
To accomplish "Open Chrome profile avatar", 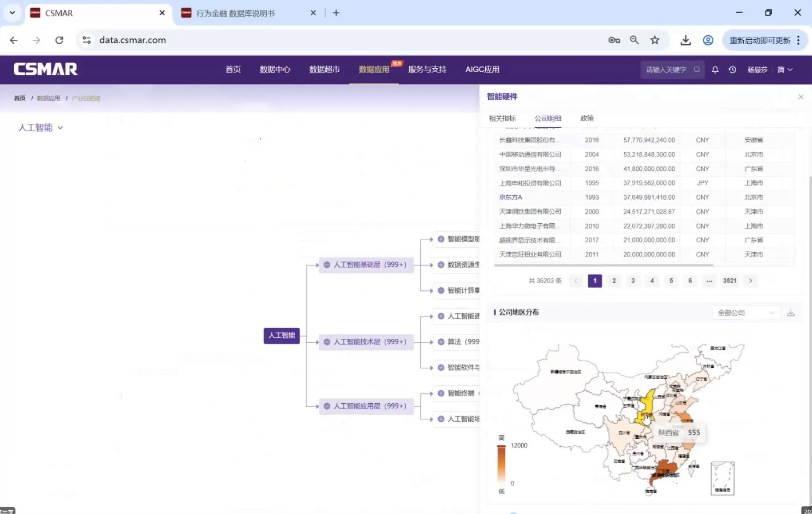I will click(x=708, y=40).
